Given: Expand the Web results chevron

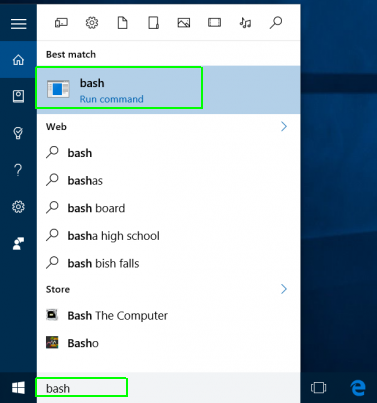Looking at the screenshot, I should [284, 127].
